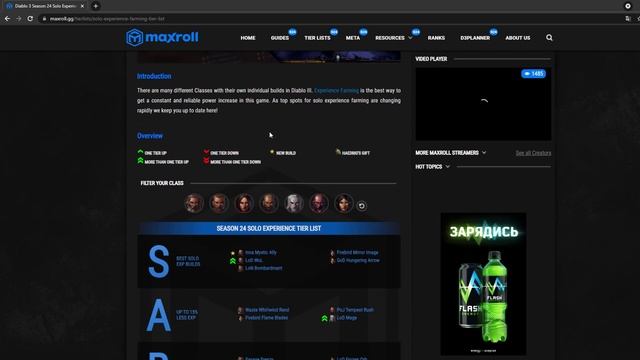This screenshot has height=360, width=640.
Task: Click the class icon beside LoN Bombardment
Action: point(240,268)
